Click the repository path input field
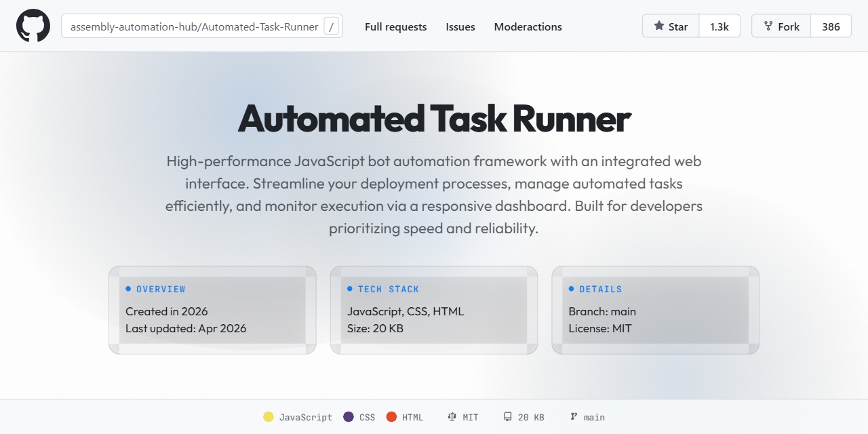The width and height of the screenshot is (868, 434). pyautogui.click(x=197, y=26)
